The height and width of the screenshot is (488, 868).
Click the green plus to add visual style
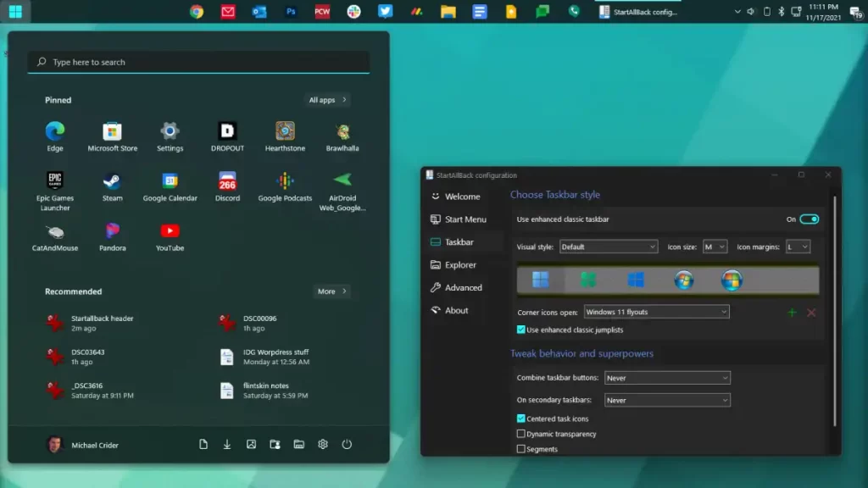click(793, 312)
